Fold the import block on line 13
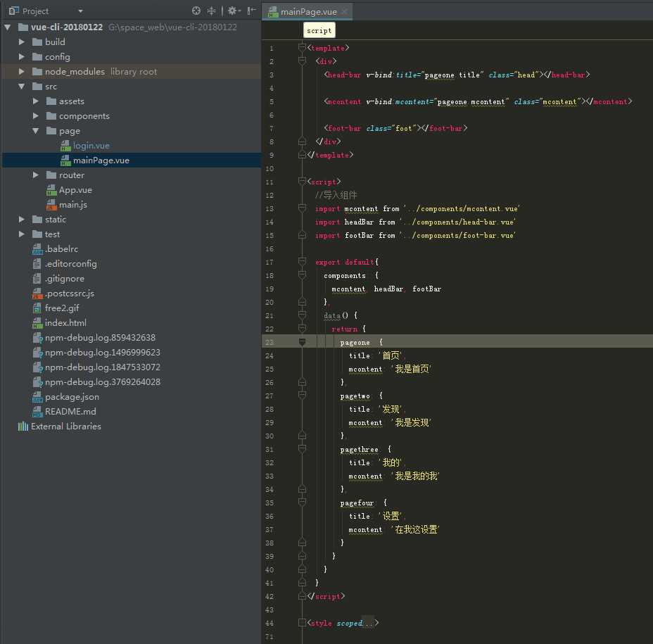 (x=303, y=208)
